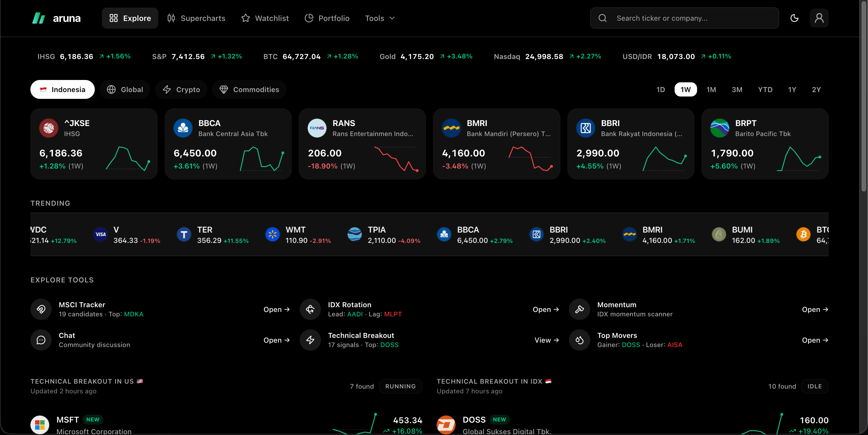Select the Indonesia market filter
This screenshot has width=868, height=435.
63,89
